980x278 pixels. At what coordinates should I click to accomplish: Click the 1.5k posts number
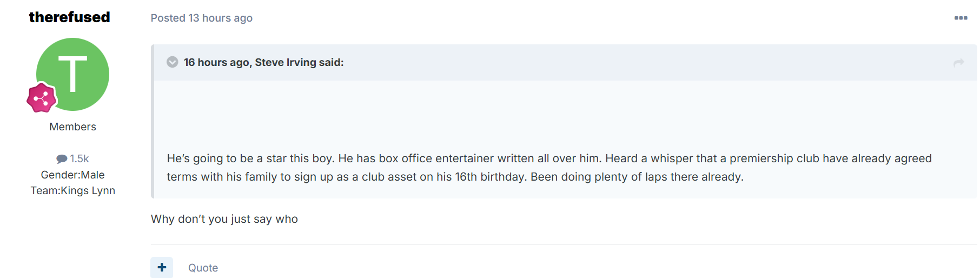click(80, 159)
